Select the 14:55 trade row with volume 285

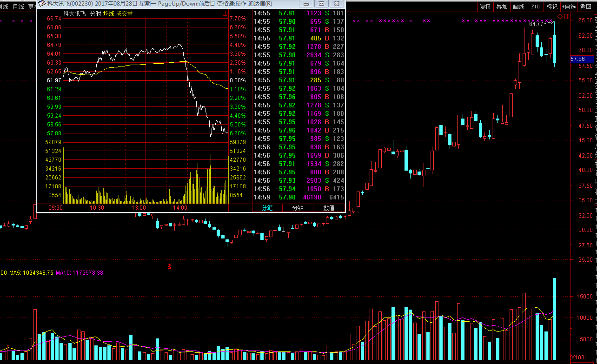pyautogui.click(x=298, y=80)
